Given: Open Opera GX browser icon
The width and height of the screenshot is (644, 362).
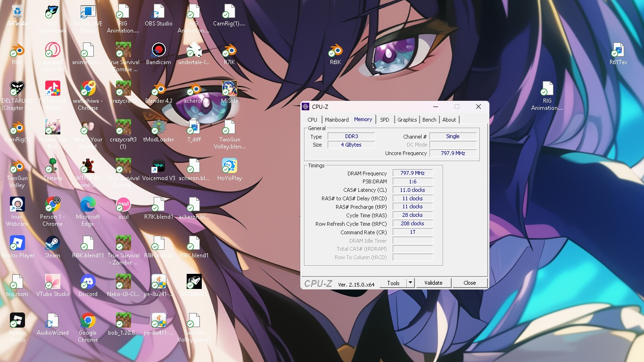Looking at the screenshot, I should 52,57.
